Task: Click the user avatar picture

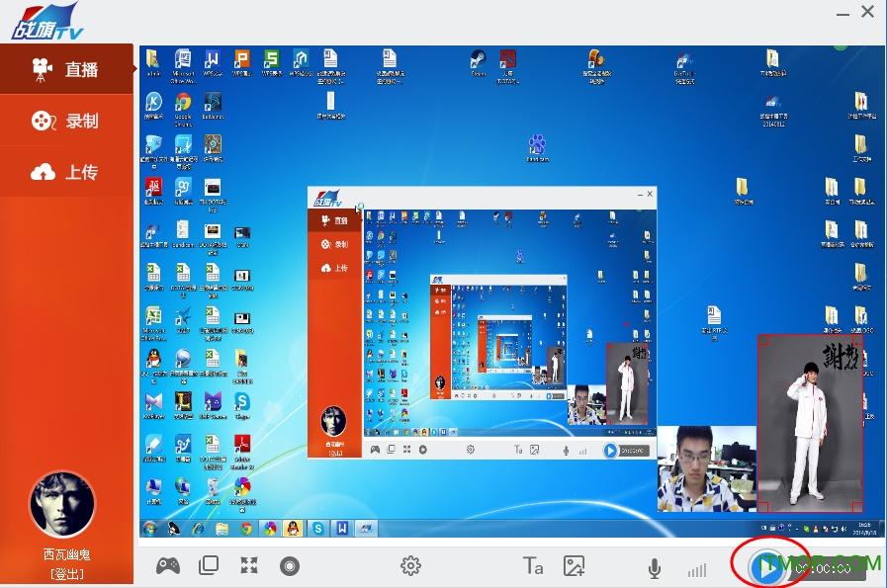Action: [x=62, y=505]
